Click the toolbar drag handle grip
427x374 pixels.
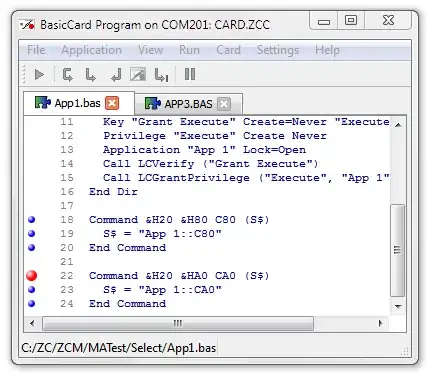(23, 74)
